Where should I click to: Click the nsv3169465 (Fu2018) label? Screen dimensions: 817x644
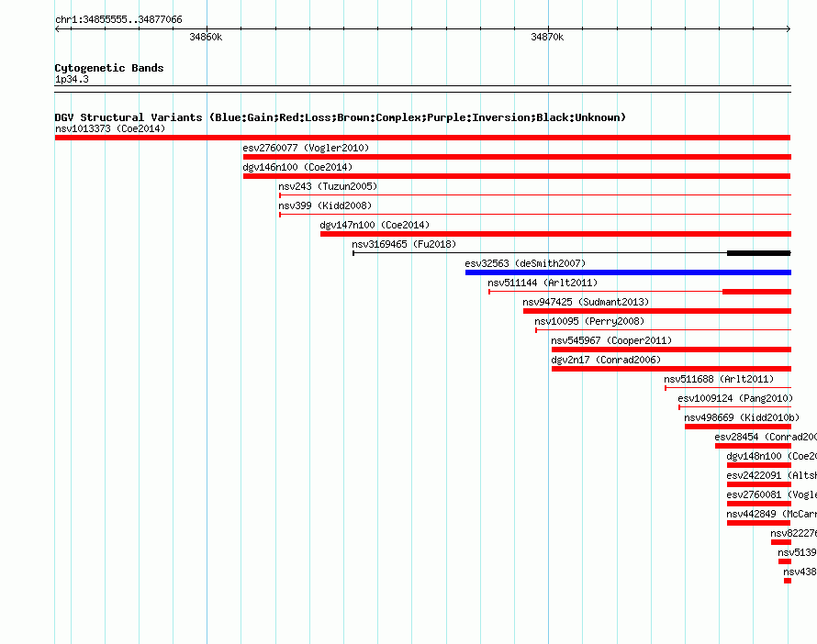(404, 244)
